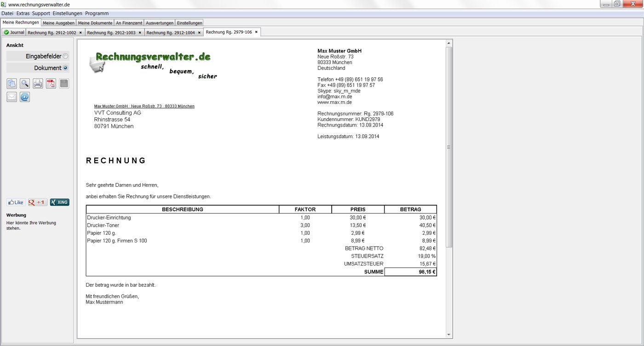Switch to the Meine Rechnungen tab

21,22
